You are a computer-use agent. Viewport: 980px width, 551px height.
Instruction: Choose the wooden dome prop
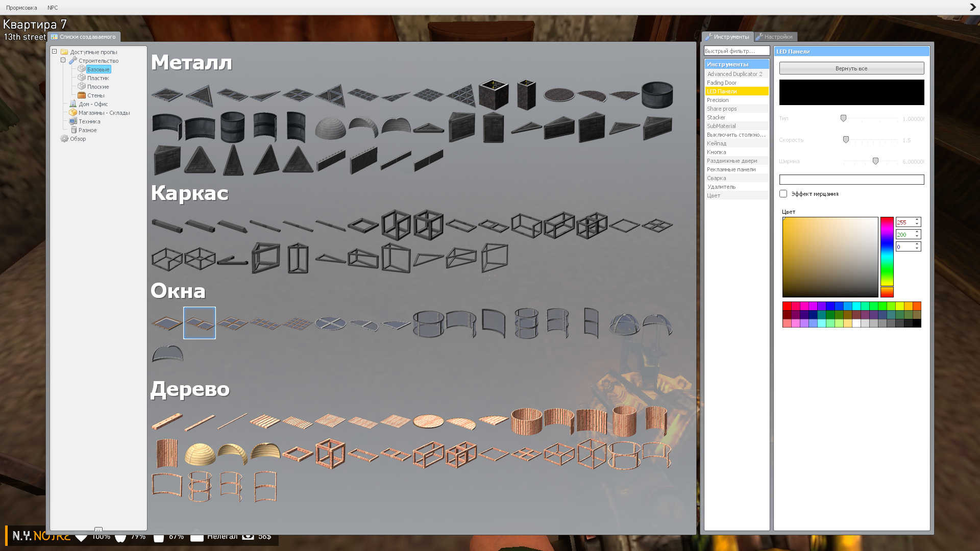click(x=200, y=454)
